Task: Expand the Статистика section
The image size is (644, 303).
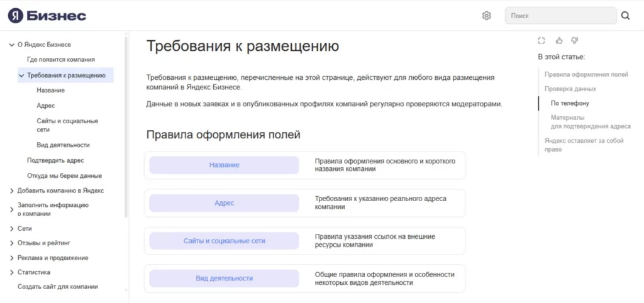Action: [11, 272]
